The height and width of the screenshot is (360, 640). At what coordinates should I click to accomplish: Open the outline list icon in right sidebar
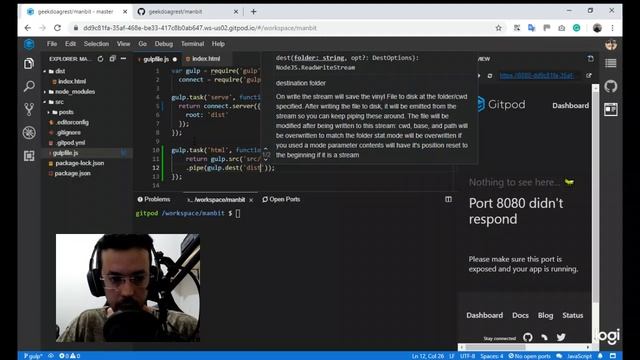tap(611, 63)
